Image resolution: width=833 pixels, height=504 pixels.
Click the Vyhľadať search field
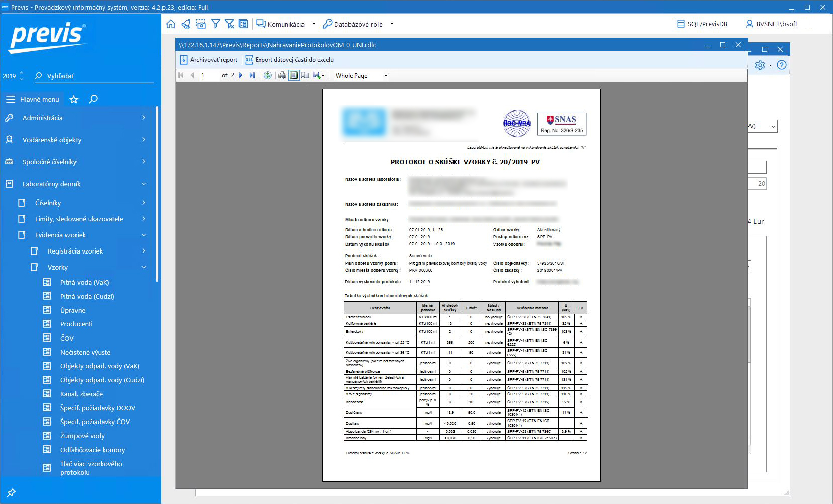(x=94, y=76)
